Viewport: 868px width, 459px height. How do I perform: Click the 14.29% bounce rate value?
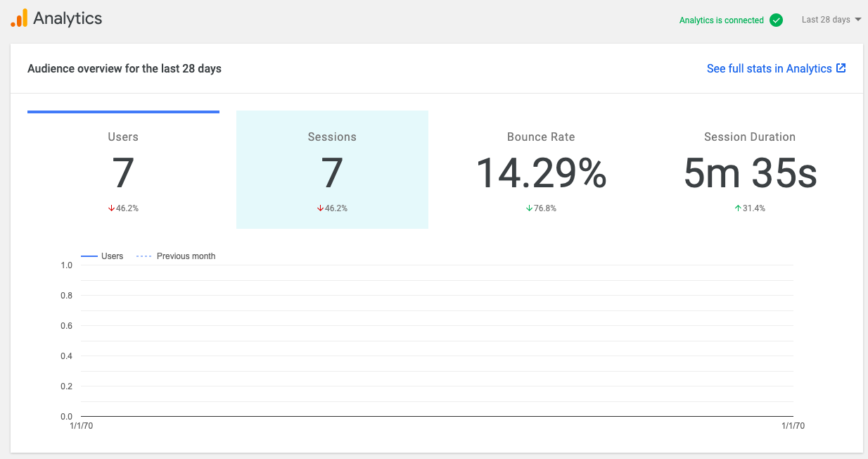point(541,173)
